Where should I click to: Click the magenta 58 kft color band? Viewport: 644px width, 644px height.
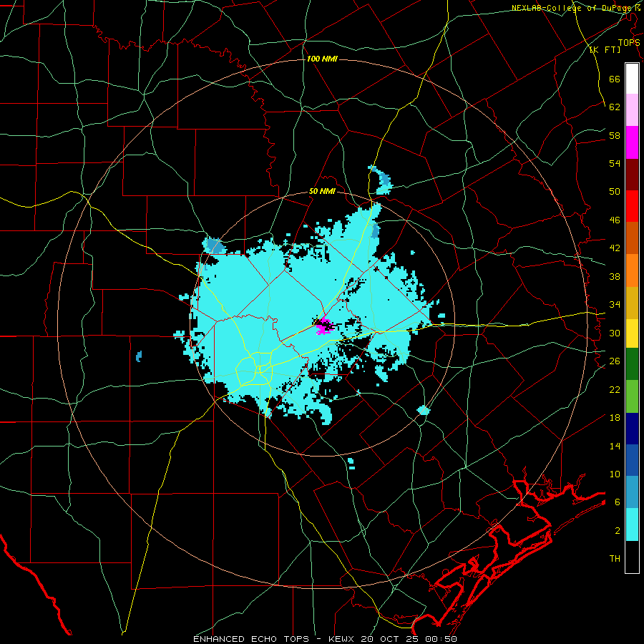pos(632,142)
